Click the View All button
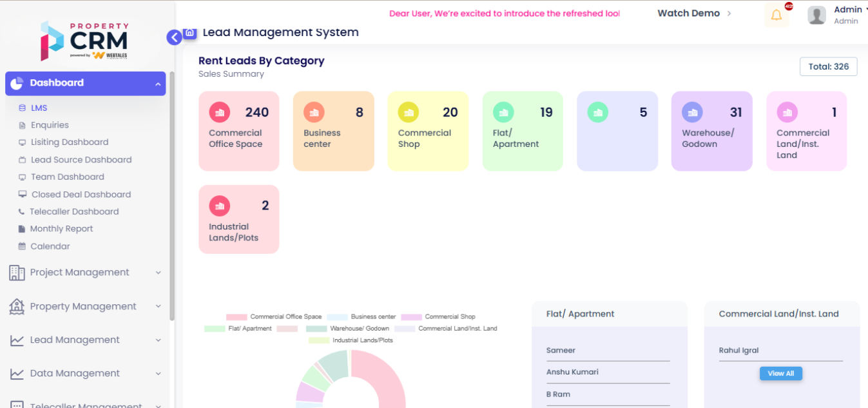The image size is (868, 408). tap(780, 373)
